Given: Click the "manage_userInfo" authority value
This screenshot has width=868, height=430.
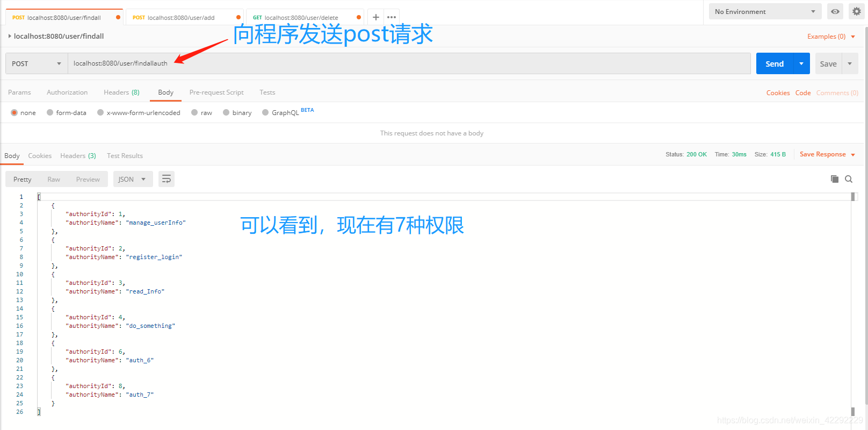Looking at the screenshot, I should tap(156, 223).
